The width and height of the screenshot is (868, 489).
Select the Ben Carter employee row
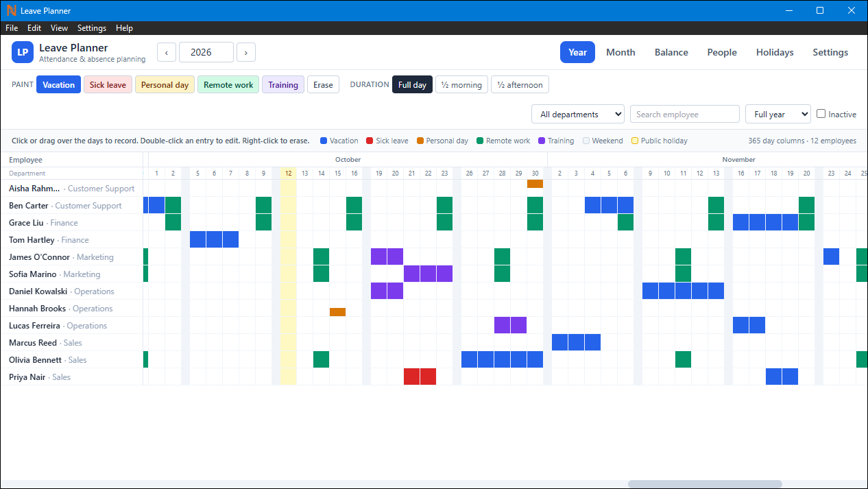(x=72, y=206)
